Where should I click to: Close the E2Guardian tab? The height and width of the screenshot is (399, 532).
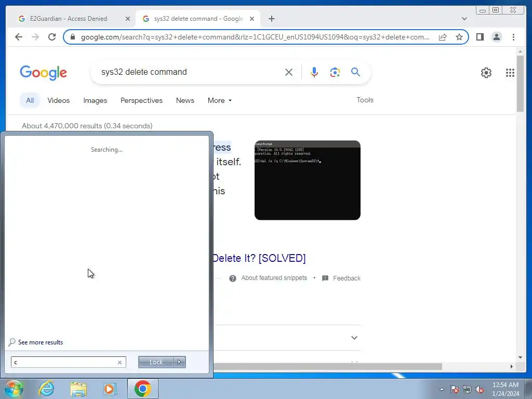pos(128,19)
